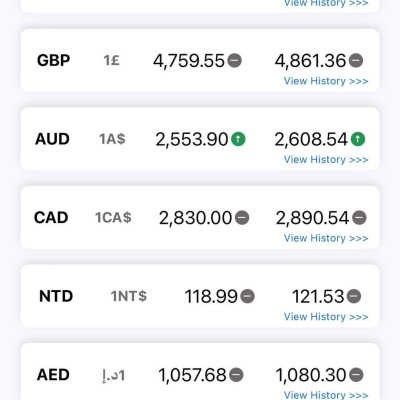
Task: Click the GBP sell rate unchanged indicator icon
Action: (356, 60)
